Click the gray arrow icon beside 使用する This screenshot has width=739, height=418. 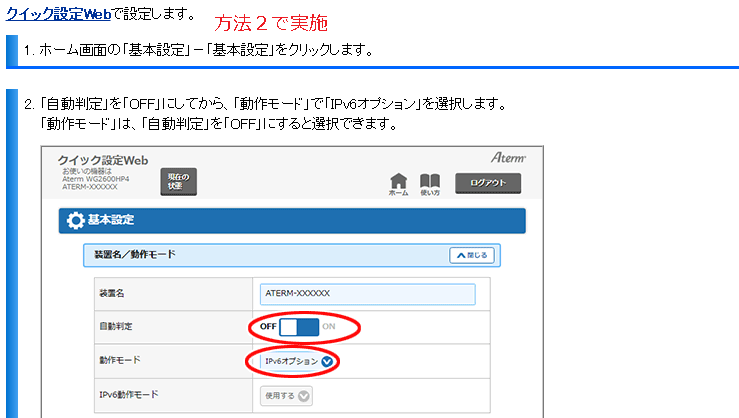tap(304, 395)
